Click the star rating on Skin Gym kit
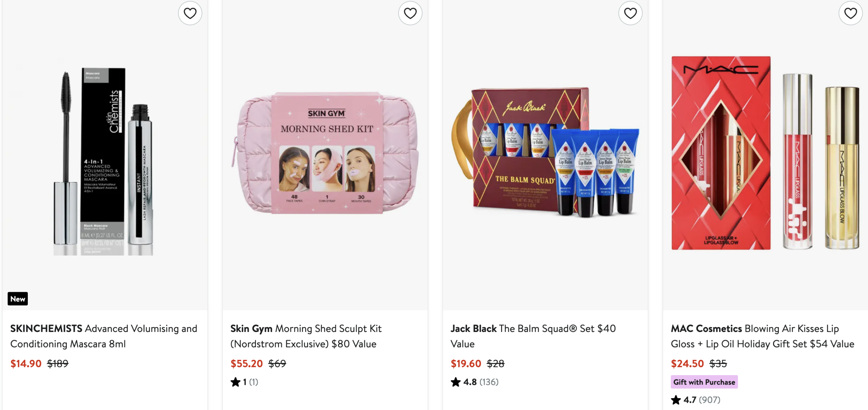This screenshot has width=868, height=410. click(x=236, y=382)
